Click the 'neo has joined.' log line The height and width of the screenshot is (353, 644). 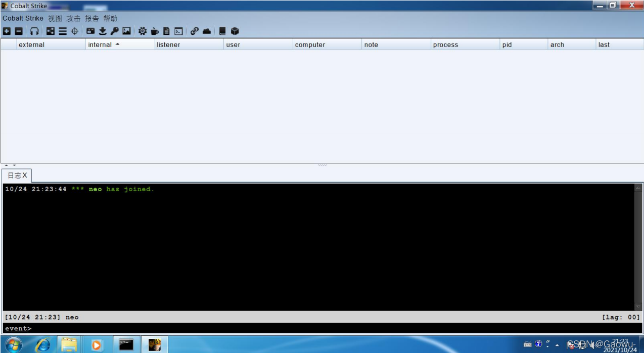coord(79,189)
